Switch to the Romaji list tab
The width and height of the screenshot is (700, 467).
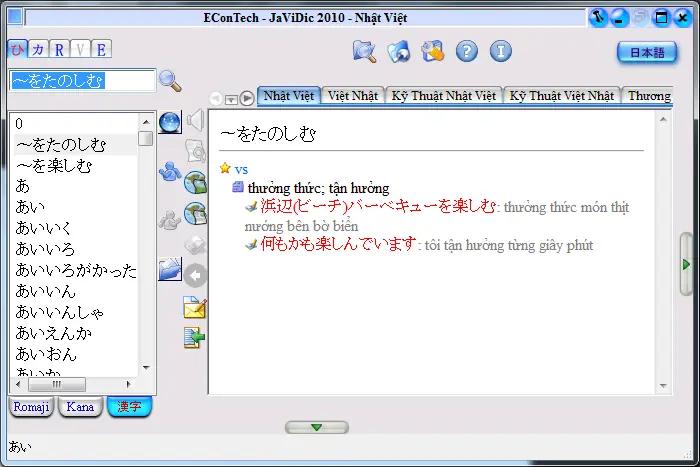pyautogui.click(x=31, y=407)
